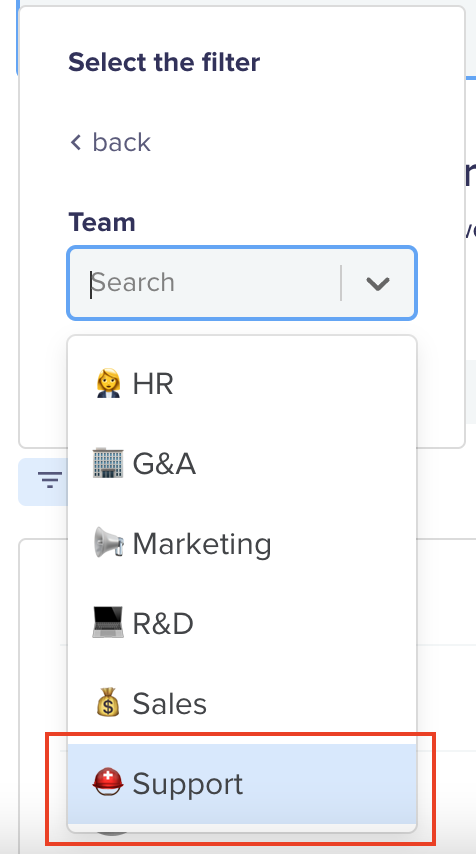Screen dimensions: 476x854
Task: Click the divider next to dropdown chevron
Action: coord(341,283)
